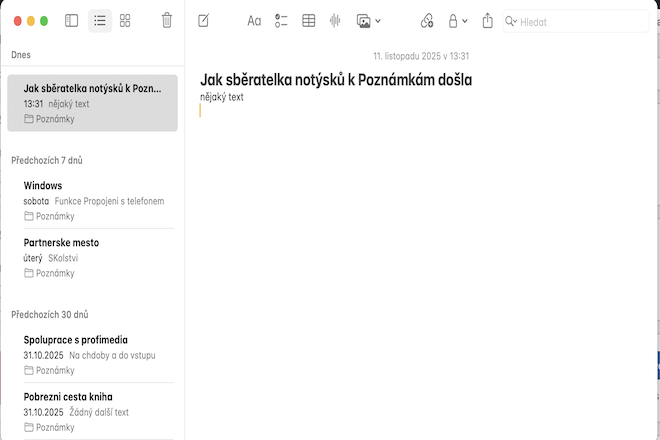Open the Windows note

point(93,200)
